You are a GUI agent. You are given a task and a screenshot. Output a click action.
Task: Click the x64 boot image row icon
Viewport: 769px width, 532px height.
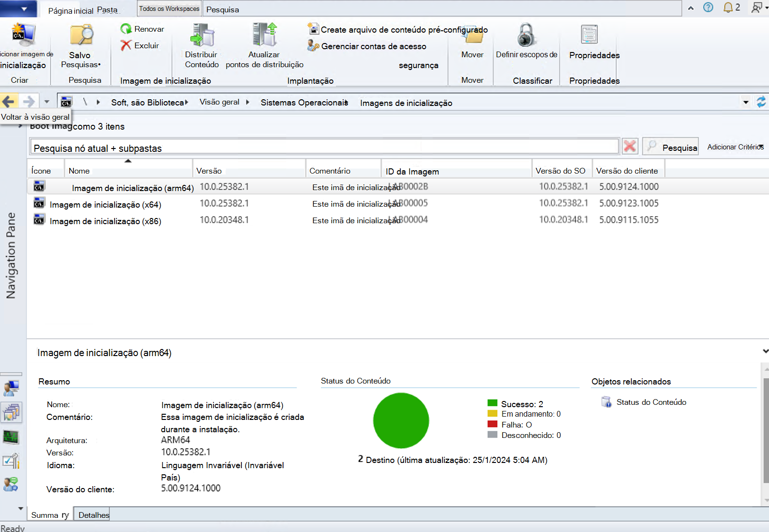tap(39, 203)
